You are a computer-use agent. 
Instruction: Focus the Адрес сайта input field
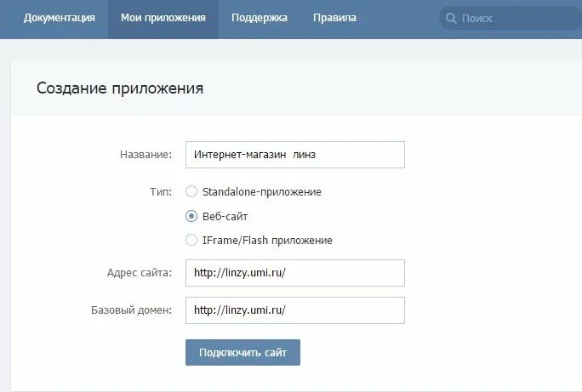click(x=295, y=273)
